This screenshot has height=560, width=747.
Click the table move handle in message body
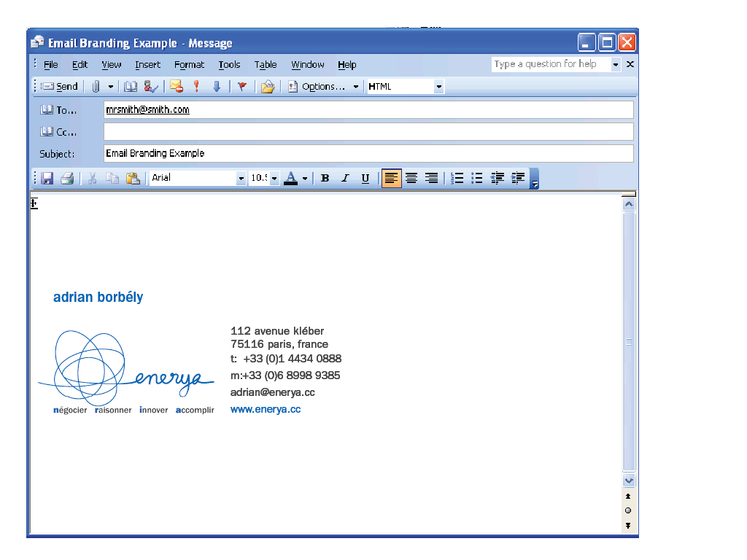tap(34, 203)
